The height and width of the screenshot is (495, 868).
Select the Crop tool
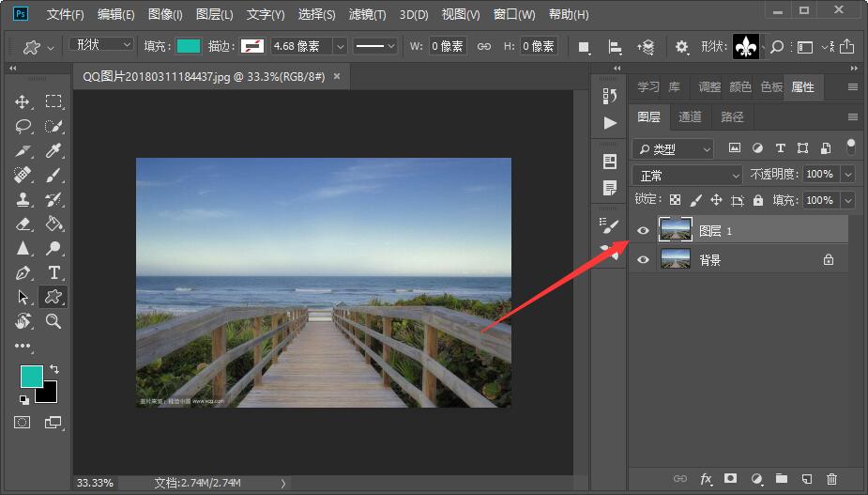[23, 151]
